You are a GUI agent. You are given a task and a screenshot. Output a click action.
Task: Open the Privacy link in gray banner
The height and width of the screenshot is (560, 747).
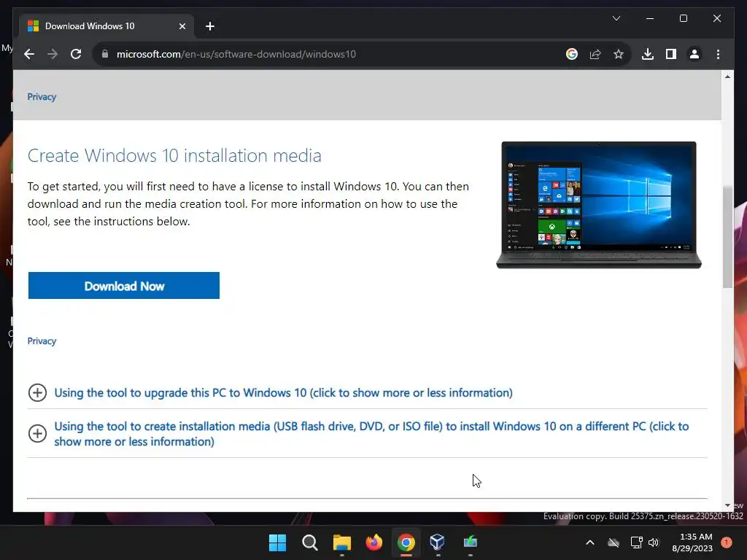(42, 97)
